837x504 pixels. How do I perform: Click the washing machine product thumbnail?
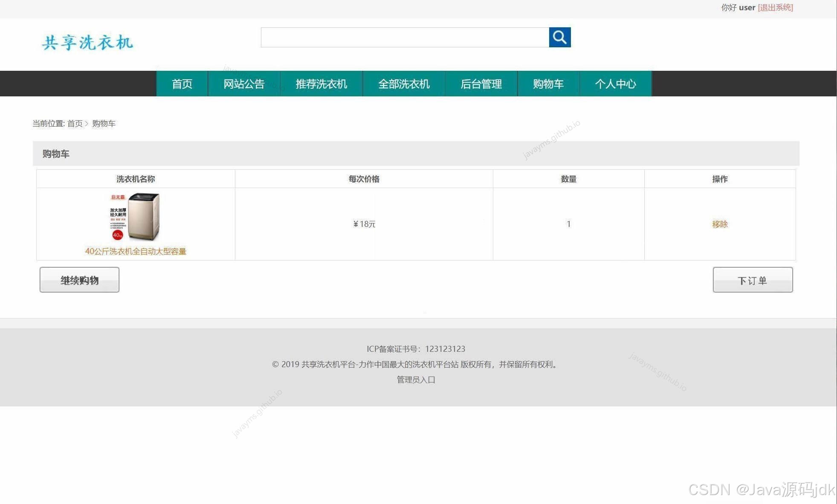[135, 217]
